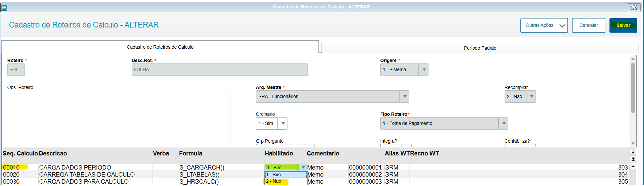Click the S_HRSCALC() formula cell
644x186 pixels.
(221, 182)
